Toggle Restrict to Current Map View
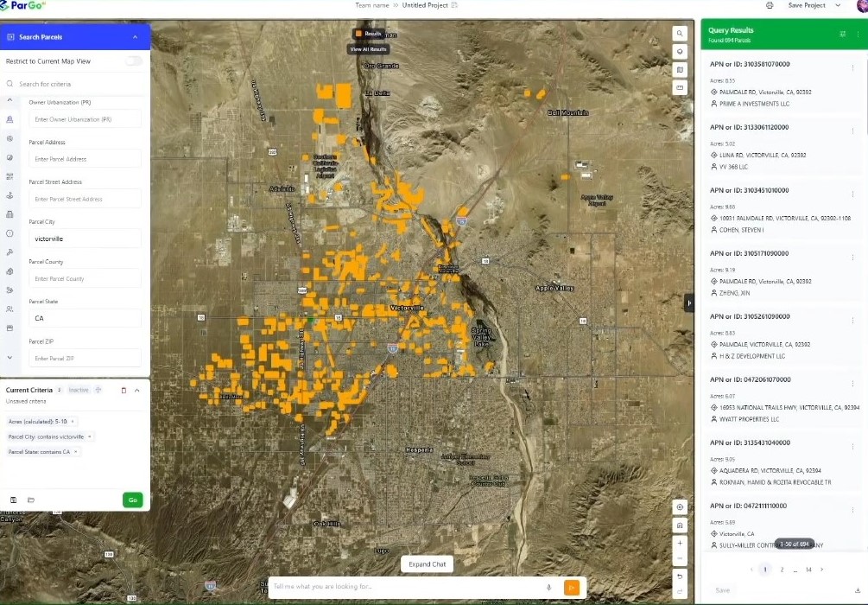The width and height of the screenshot is (868, 605). tap(134, 61)
